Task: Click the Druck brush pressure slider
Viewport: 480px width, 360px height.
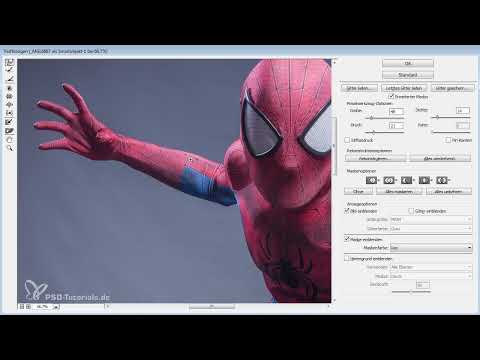Action: click(x=385, y=132)
